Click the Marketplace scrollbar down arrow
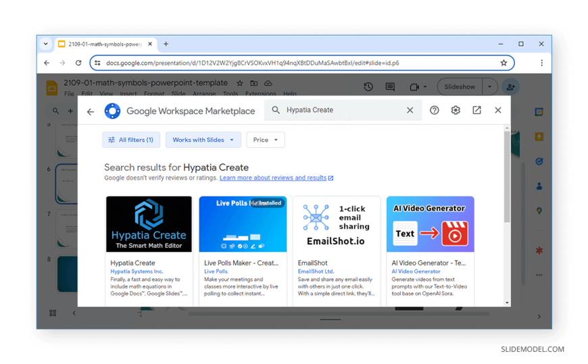The height and width of the screenshot is (364, 588). click(x=507, y=303)
